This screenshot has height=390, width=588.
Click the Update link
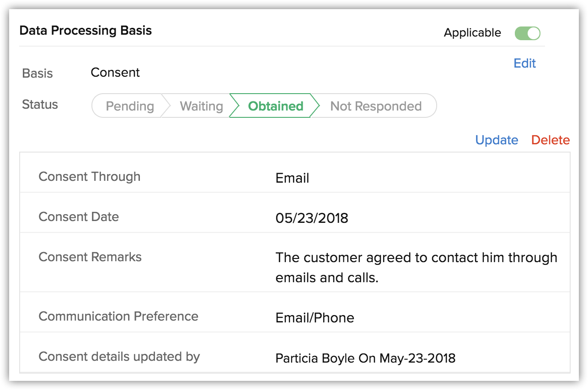click(x=497, y=140)
